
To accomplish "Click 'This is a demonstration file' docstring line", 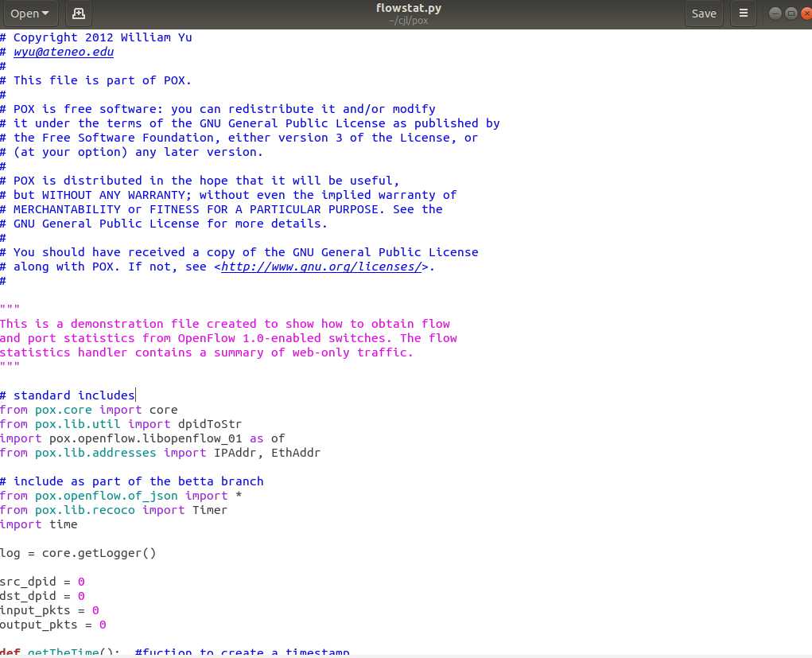I will (x=225, y=324).
